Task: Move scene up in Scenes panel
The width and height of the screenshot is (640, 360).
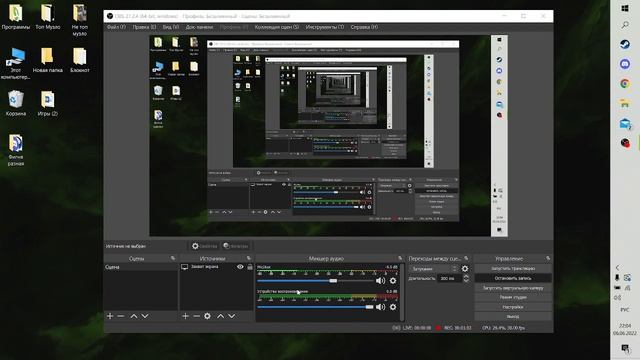Action: [133, 316]
